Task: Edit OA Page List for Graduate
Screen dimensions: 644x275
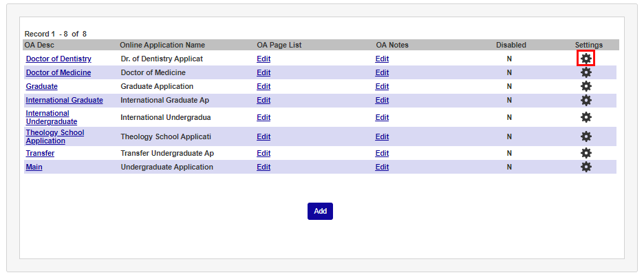Action: (x=264, y=86)
